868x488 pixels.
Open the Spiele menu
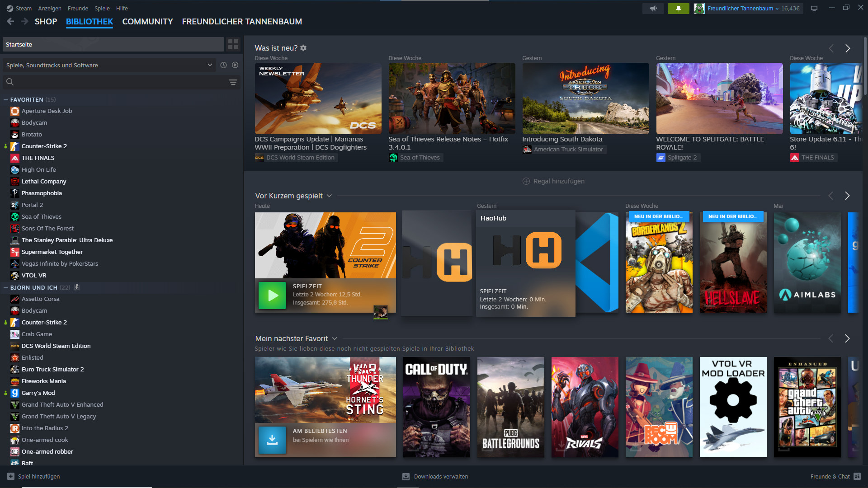point(102,9)
